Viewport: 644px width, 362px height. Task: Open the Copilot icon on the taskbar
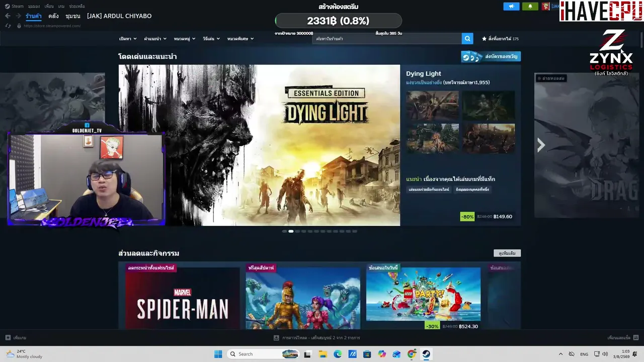point(382,354)
